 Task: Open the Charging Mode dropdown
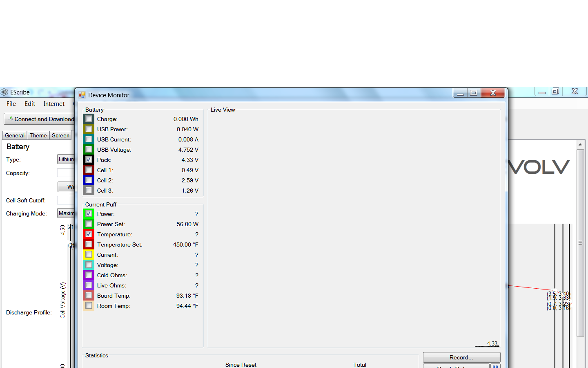tap(66, 213)
